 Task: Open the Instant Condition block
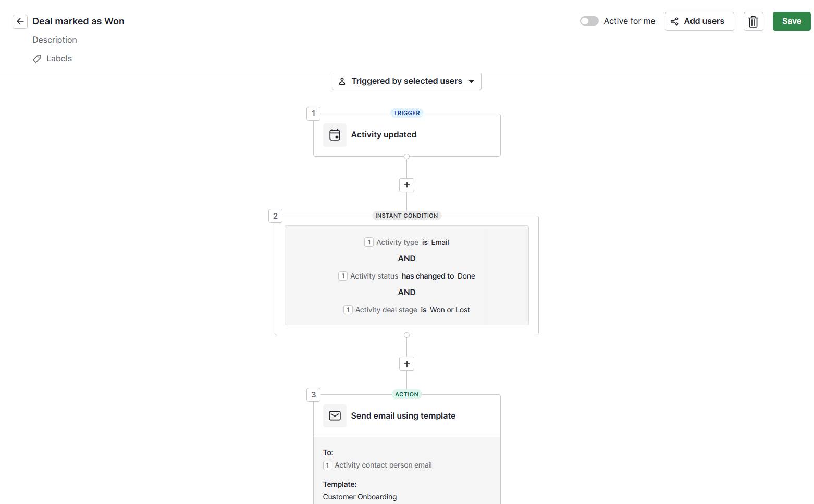pos(406,216)
